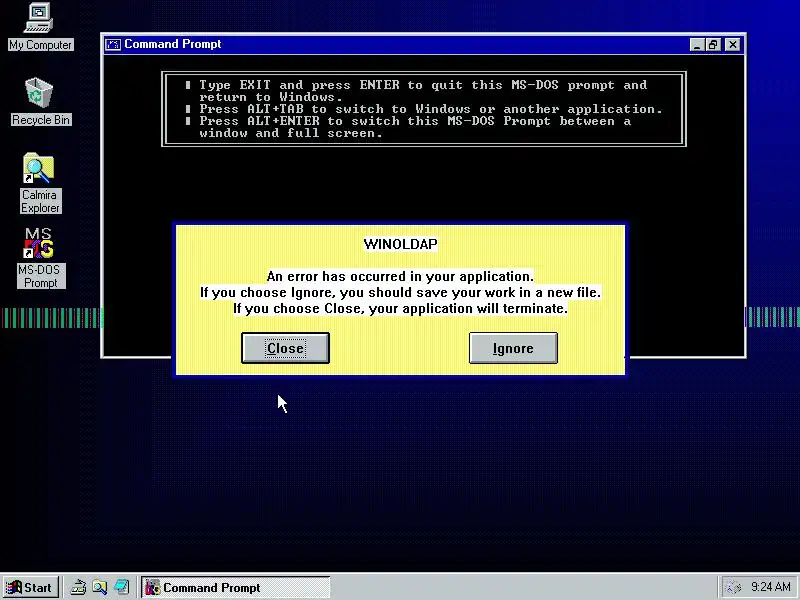Select the Calmira Explorer shortcut icon
Image resolution: width=800 pixels, height=600 pixels.
point(40,183)
